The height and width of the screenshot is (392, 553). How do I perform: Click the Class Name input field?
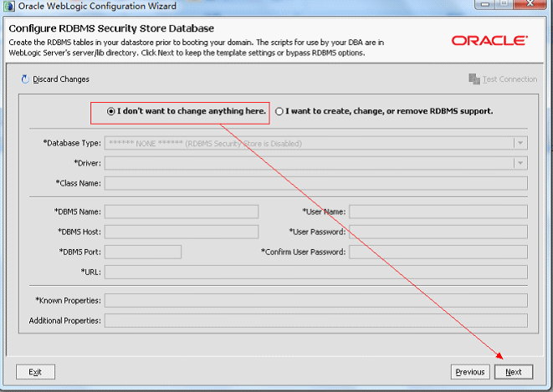[315, 183]
